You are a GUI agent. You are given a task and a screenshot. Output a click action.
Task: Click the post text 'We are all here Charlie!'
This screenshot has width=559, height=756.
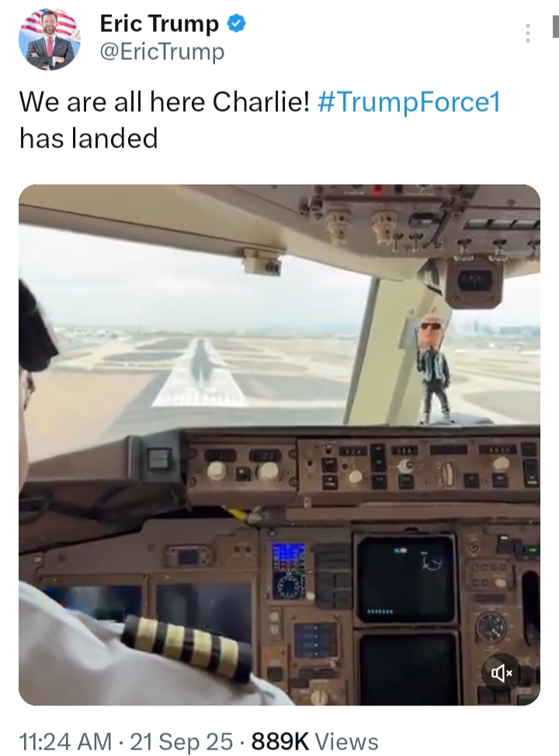coord(164,102)
